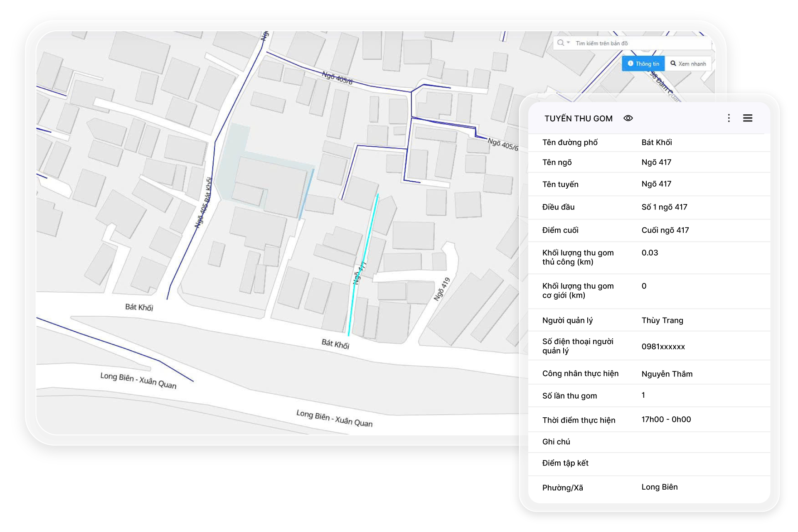This screenshot has width=798, height=532.
Task: Click Ngõ 405/6 label near top
Action: tap(337, 78)
